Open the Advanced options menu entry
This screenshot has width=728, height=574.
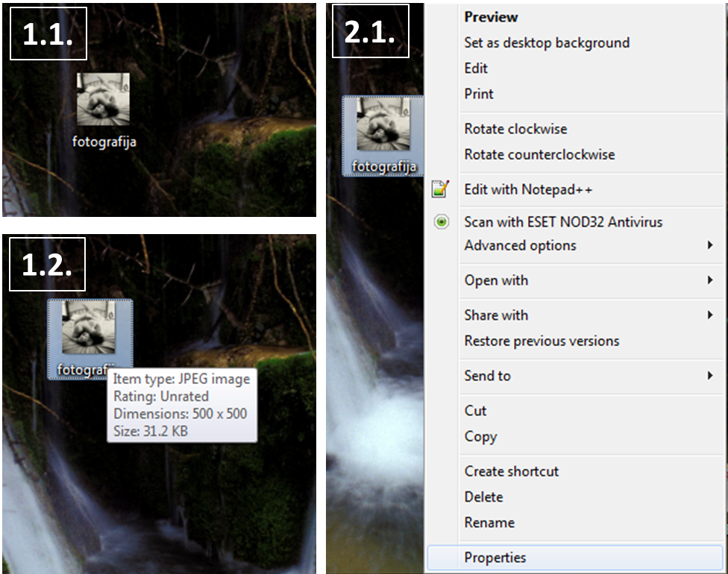(x=520, y=245)
